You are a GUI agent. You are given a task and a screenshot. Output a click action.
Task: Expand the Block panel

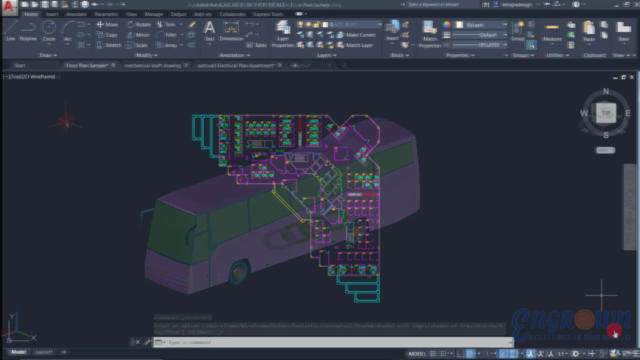pyautogui.click(x=399, y=55)
